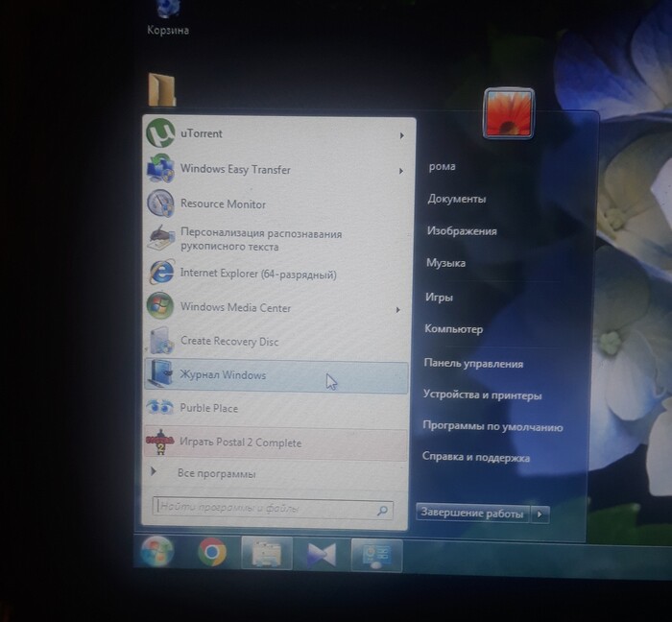This screenshot has height=622, width=672.
Task: Open Игры from the Start menu
Action: (x=439, y=297)
